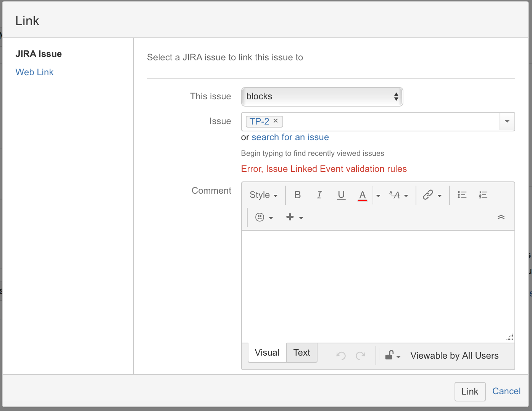The height and width of the screenshot is (411, 532).
Task: Click the validation error message text
Action: point(324,169)
